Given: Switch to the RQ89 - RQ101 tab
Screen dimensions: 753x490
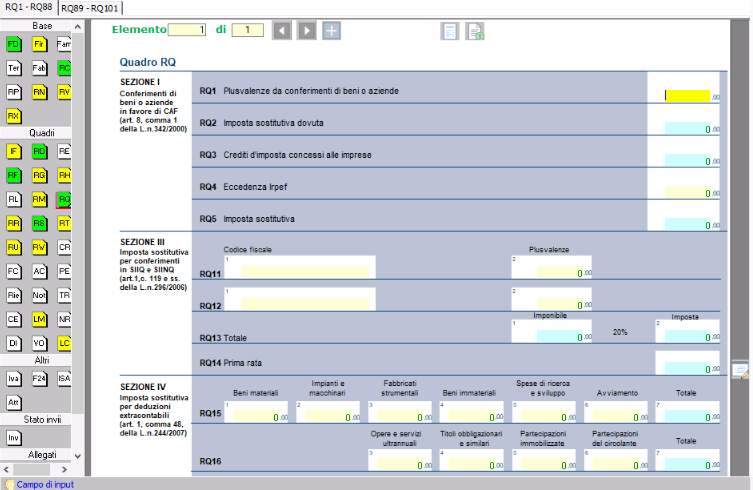Looking at the screenshot, I should (90, 8).
